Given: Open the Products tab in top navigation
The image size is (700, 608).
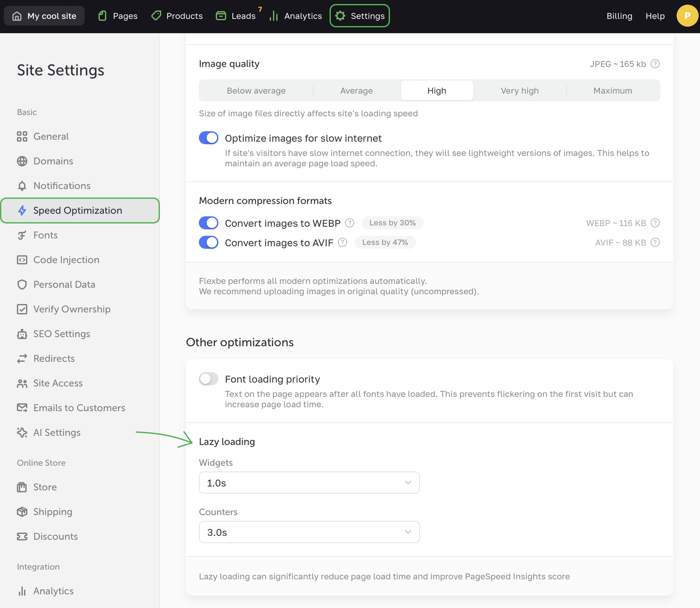Looking at the screenshot, I should [177, 16].
